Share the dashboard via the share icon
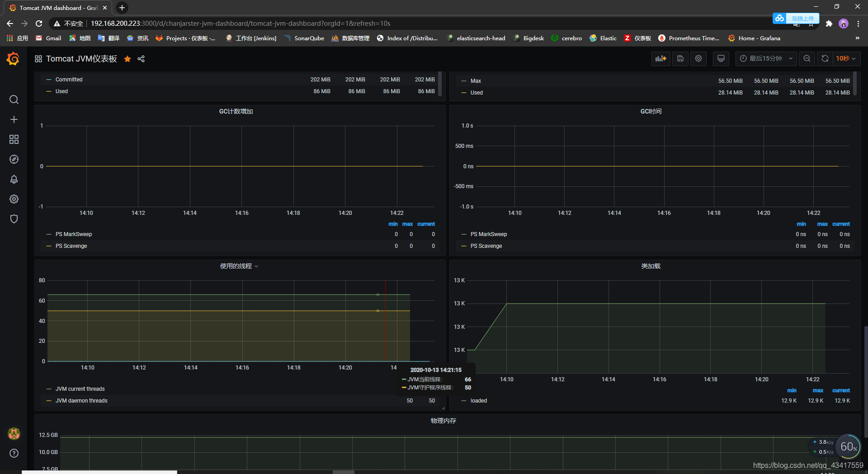Screen dimensions: 868x474 point(141,59)
